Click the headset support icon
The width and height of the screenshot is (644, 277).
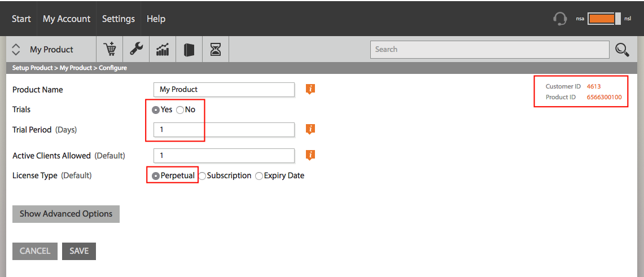560,19
